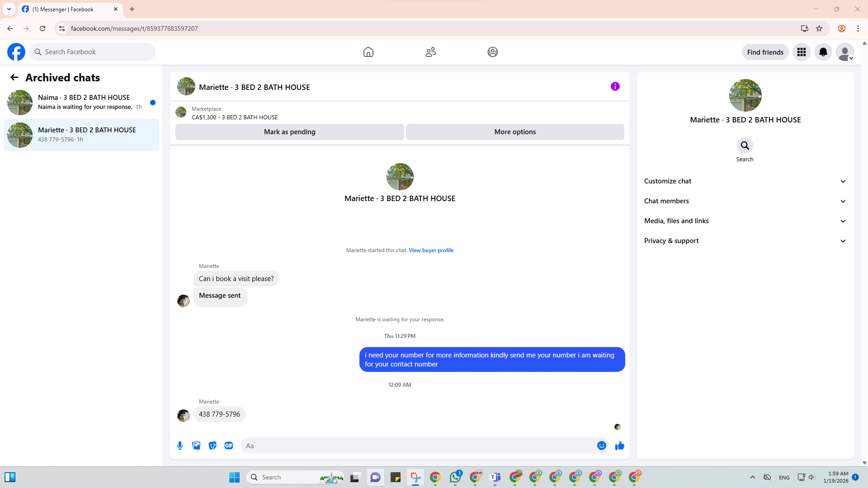Image resolution: width=868 pixels, height=488 pixels.
Task: Open the Windows Start menu
Action: [234, 477]
